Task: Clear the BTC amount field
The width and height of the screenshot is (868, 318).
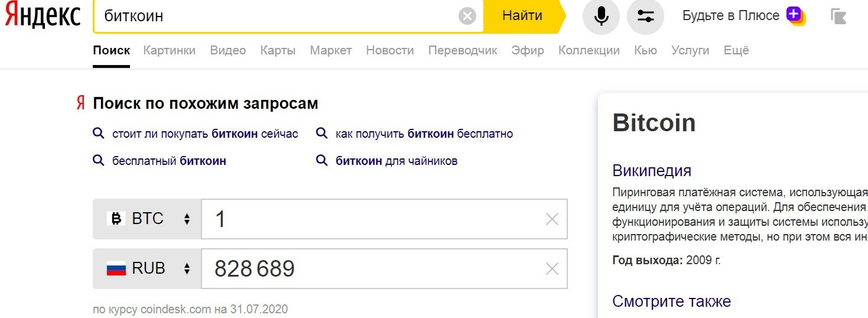Action: (x=551, y=219)
